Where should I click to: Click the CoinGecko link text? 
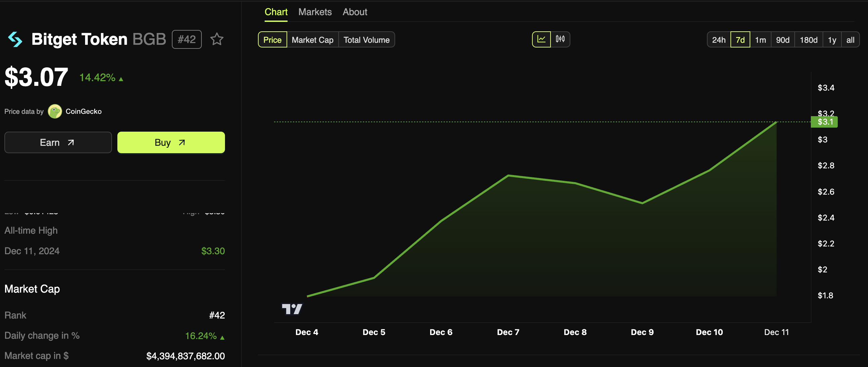83,111
